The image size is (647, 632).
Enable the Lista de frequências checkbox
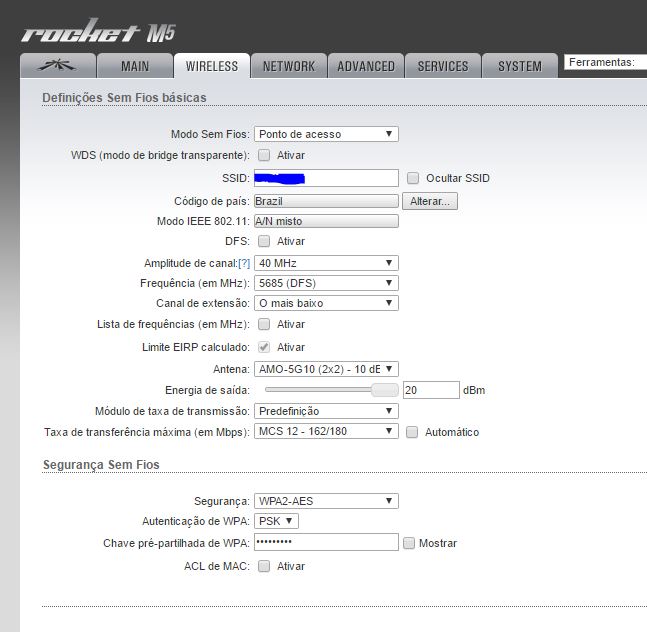point(264,324)
